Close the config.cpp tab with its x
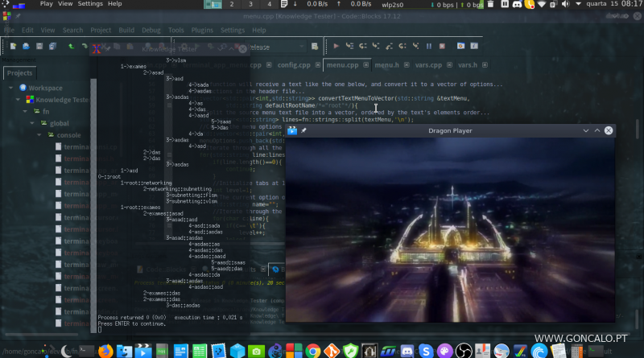This screenshot has width=644, height=358. coord(318,65)
